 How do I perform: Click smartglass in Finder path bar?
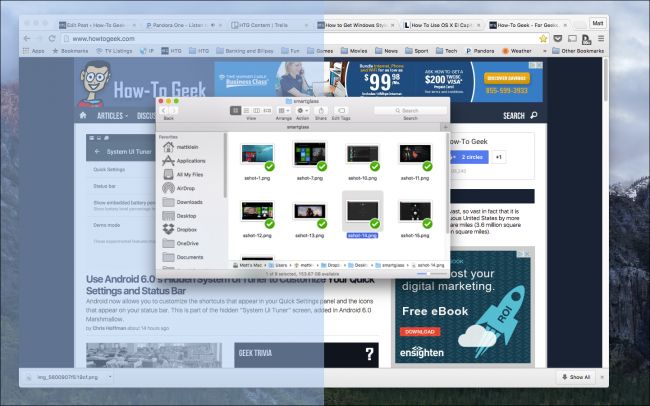(390, 265)
